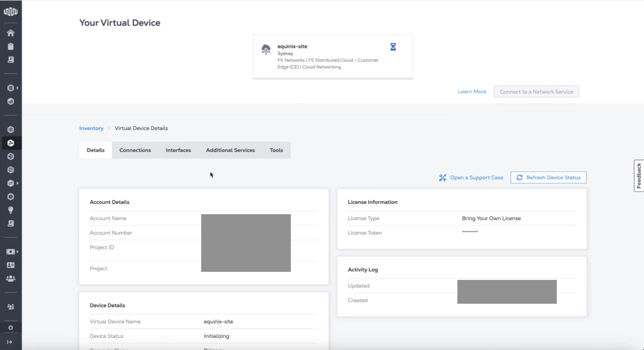Screen dimensions: 644x350
Task: Expand the money icon submenu arrow
Action: click(17, 252)
